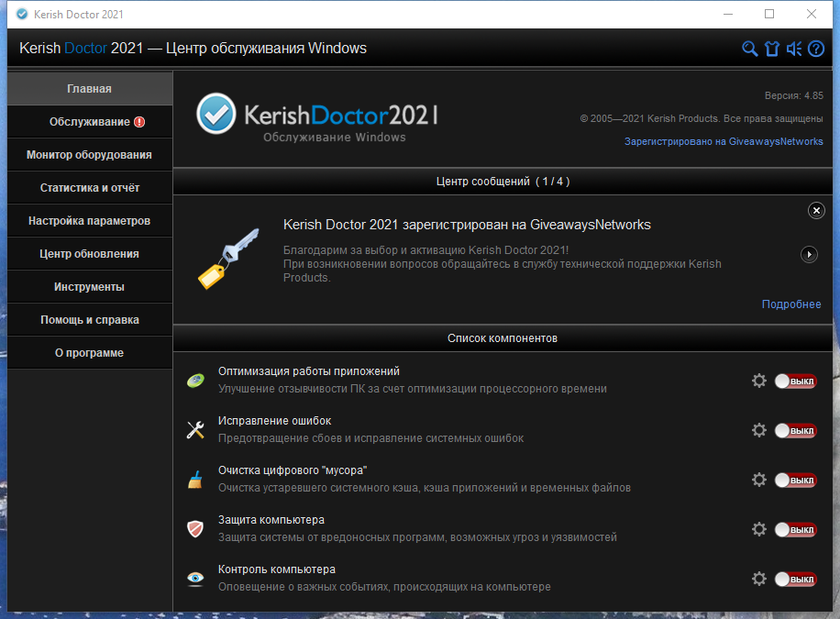Enable the Оптимизация работы приложений toggle

(x=794, y=381)
